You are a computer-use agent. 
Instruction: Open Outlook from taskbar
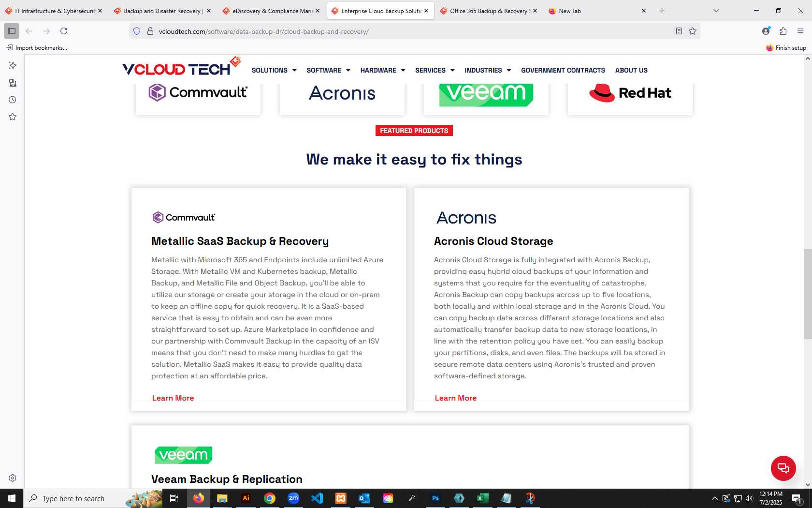pyautogui.click(x=364, y=498)
